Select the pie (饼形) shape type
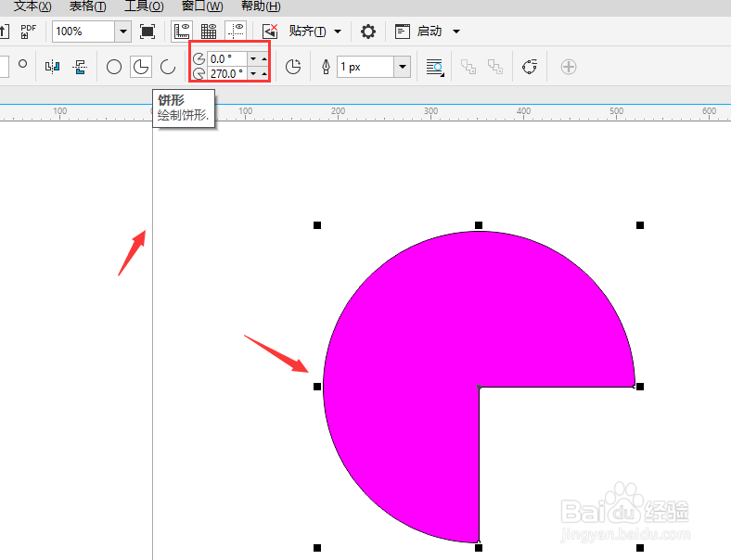The height and width of the screenshot is (560, 731). (x=141, y=67)
